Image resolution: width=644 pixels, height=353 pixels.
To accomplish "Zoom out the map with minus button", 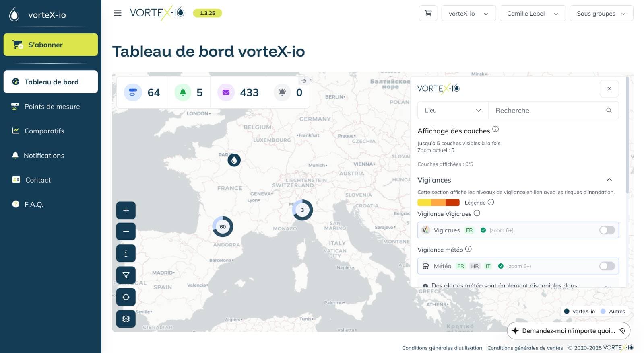I will click(126, 232).
